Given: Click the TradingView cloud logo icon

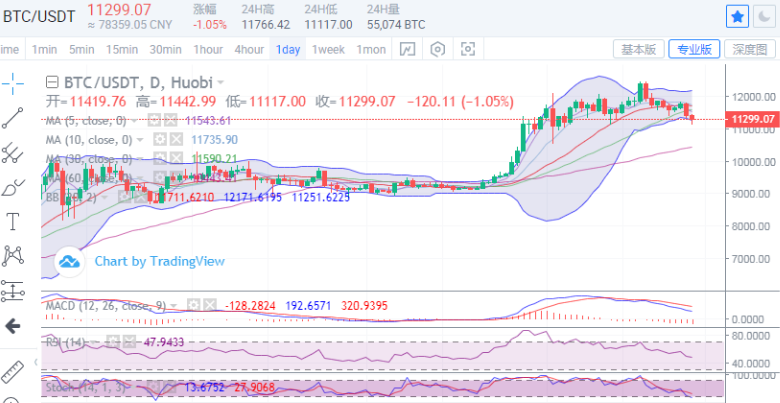Looking at the screenshot, I should pos(69,261).
